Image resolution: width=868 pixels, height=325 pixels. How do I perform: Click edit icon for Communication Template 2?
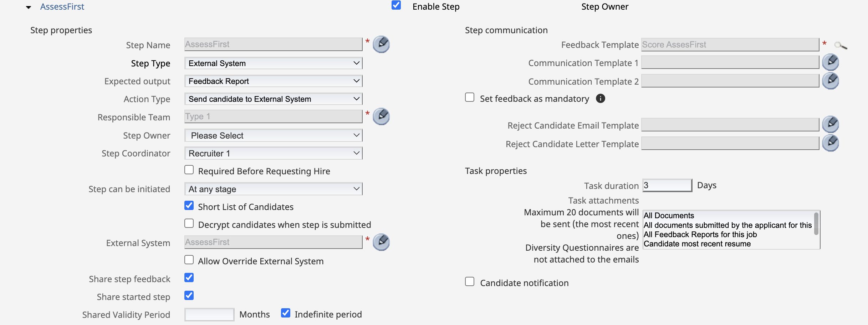(830, 81)
